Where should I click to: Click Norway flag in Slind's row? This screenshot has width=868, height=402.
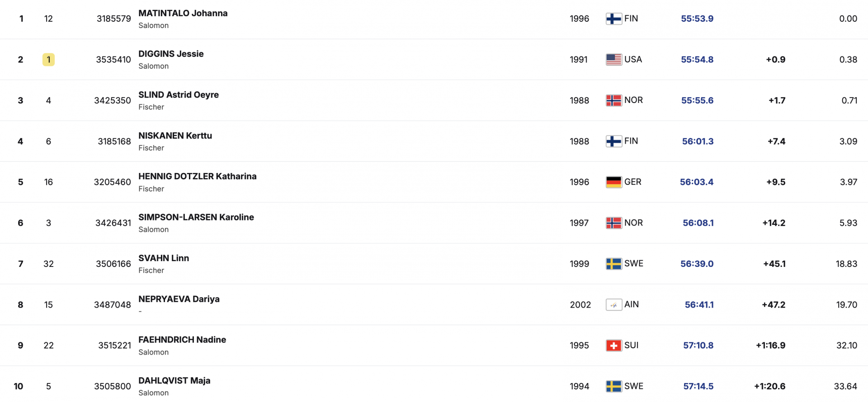tap(613, 100)
